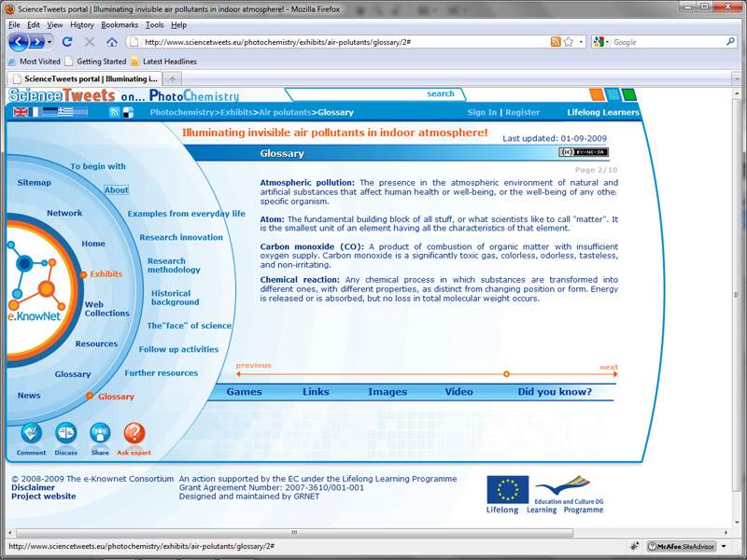
Task: Switch site language with the French flag
Action: pyautogui.click(x=34, y=112)
